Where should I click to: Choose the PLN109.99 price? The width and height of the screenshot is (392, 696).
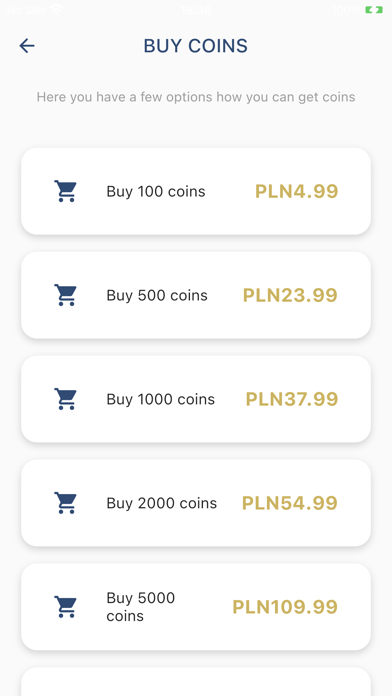285,607
